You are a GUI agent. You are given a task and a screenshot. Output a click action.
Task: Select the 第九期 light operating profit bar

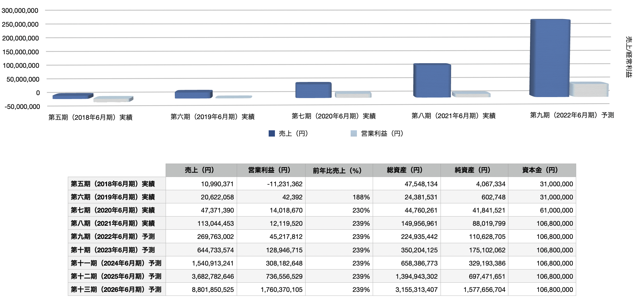(x=589, y=90)
